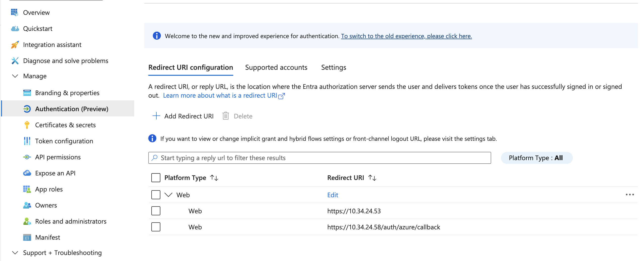The image size is (644, 261).
Task: Click the Overview grid icon
Action: [15, 12]
